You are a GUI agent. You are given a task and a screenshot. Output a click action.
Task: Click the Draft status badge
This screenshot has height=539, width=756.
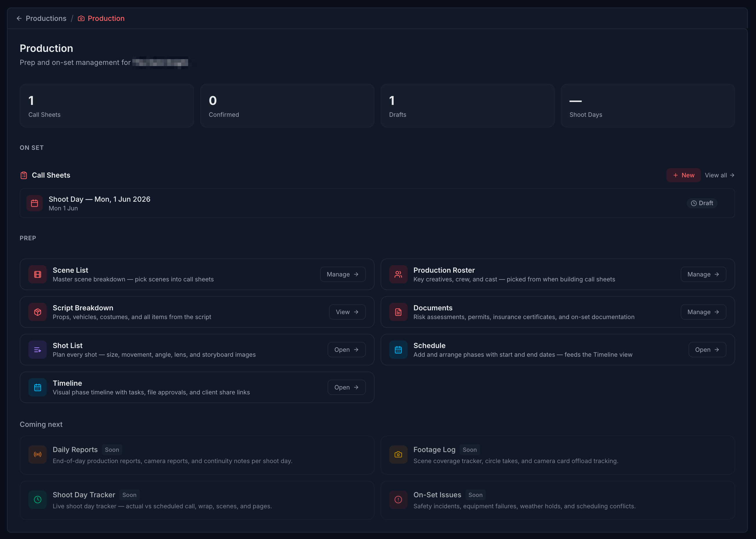(x=702, y=203)
